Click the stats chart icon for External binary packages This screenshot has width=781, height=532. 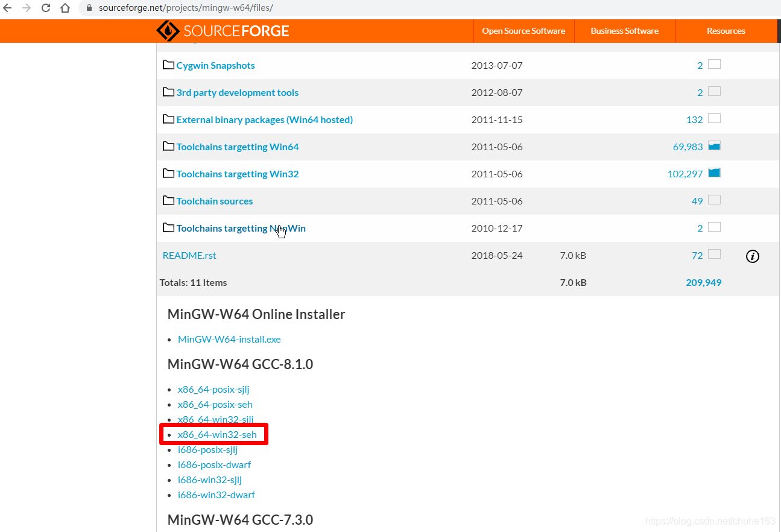[714, 118]
